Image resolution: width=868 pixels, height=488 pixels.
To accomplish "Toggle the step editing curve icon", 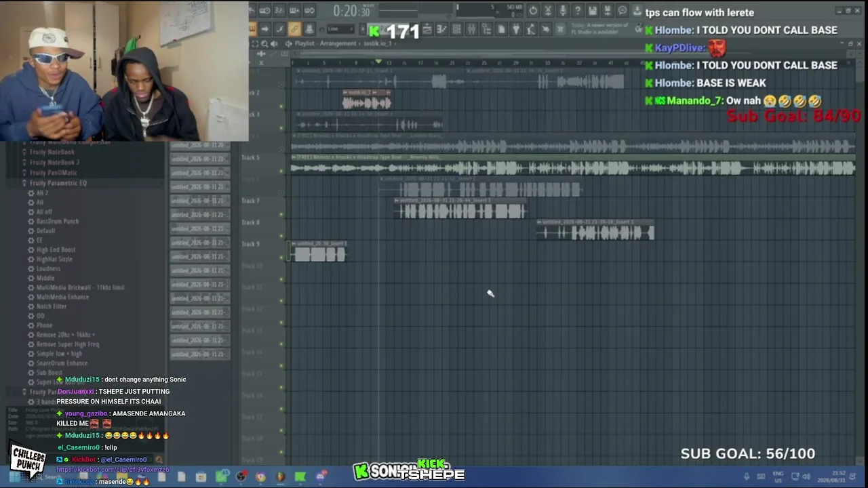I will pyautogui.click(x=279, y=29).
